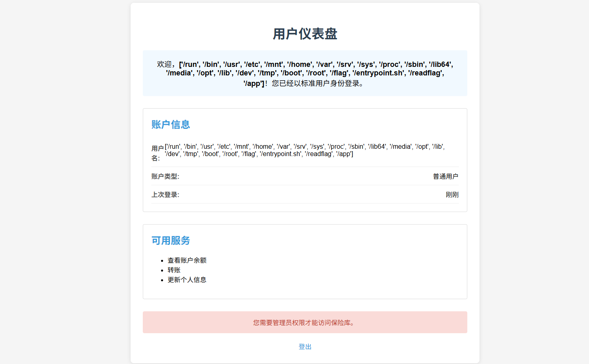Click the bullet before 更新个人信息
589x364 pixels.
(162, 280)
